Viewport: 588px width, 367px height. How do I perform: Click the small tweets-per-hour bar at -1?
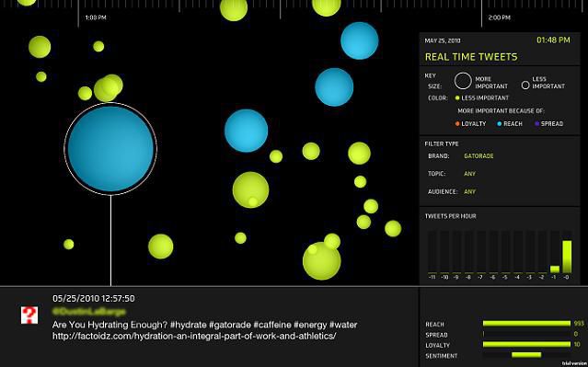[555, 270]
